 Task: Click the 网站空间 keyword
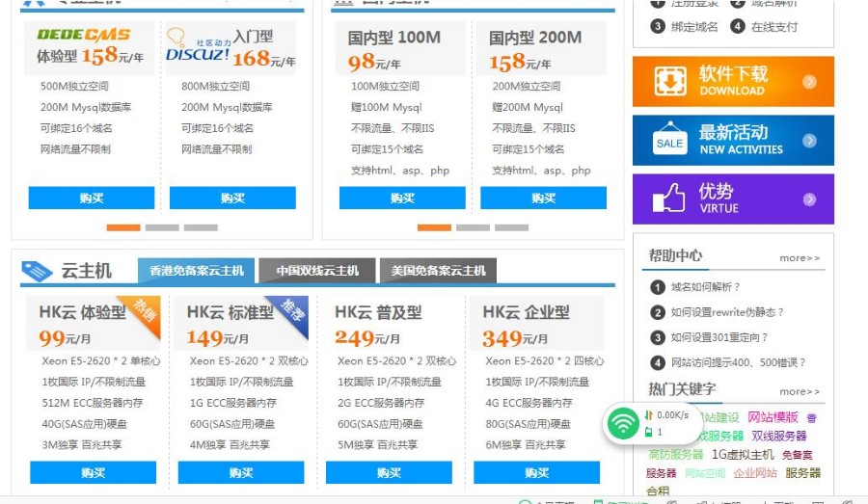pos(705,473)
